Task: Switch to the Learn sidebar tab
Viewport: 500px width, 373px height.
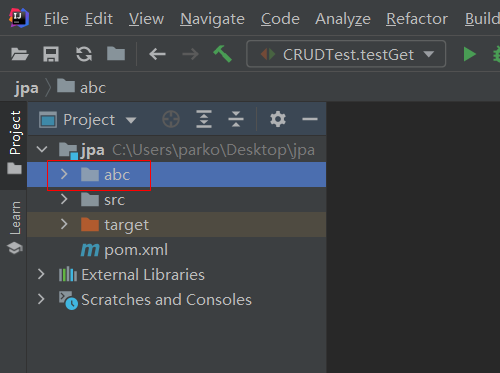Action: click(15, 228)
